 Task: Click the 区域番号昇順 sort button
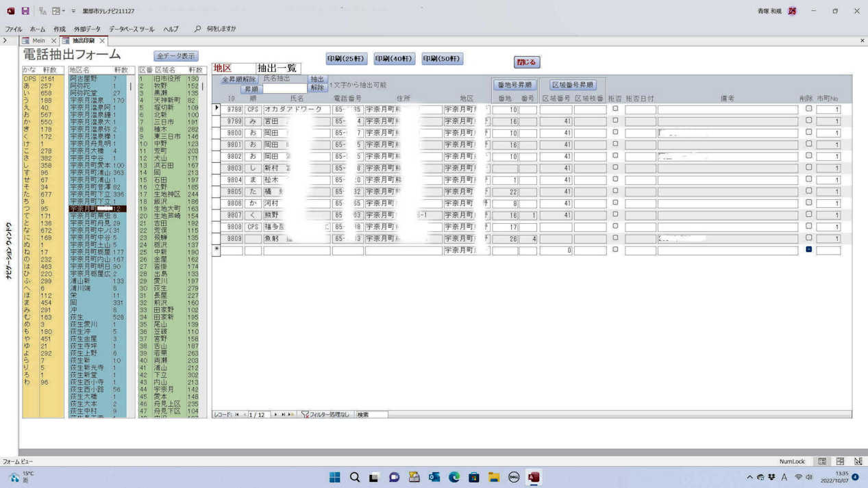(573, 85)
